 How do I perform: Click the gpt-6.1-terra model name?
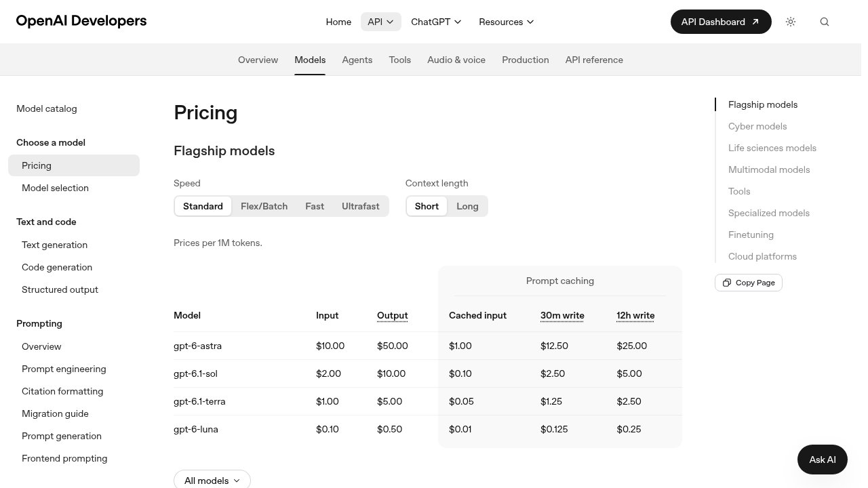point(199,401)
